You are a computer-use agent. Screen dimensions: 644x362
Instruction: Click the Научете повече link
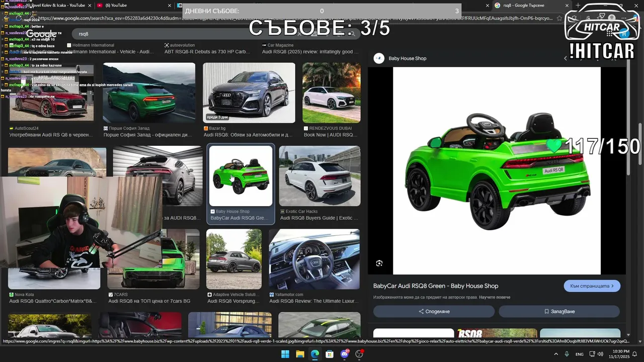tap(495, 297)
